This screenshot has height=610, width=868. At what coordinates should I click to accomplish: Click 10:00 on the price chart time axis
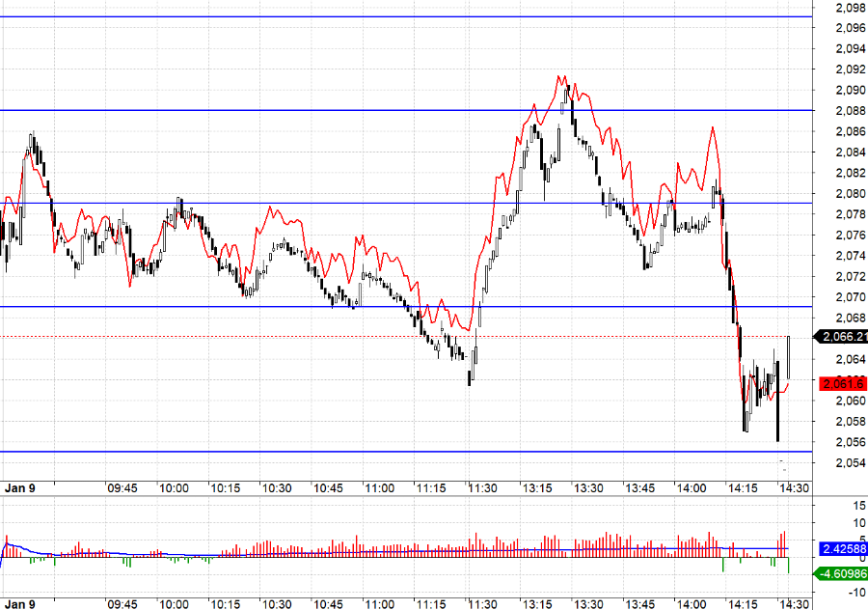point(174,488)
